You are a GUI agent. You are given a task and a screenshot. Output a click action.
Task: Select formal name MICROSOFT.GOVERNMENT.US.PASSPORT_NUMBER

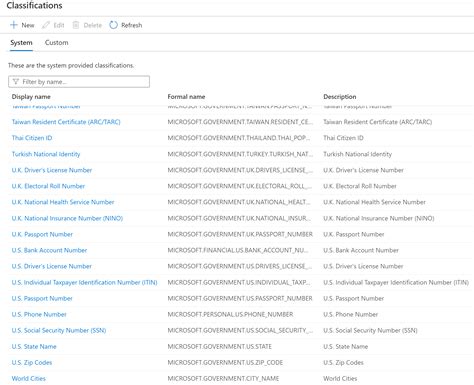[x=240, y=298]
